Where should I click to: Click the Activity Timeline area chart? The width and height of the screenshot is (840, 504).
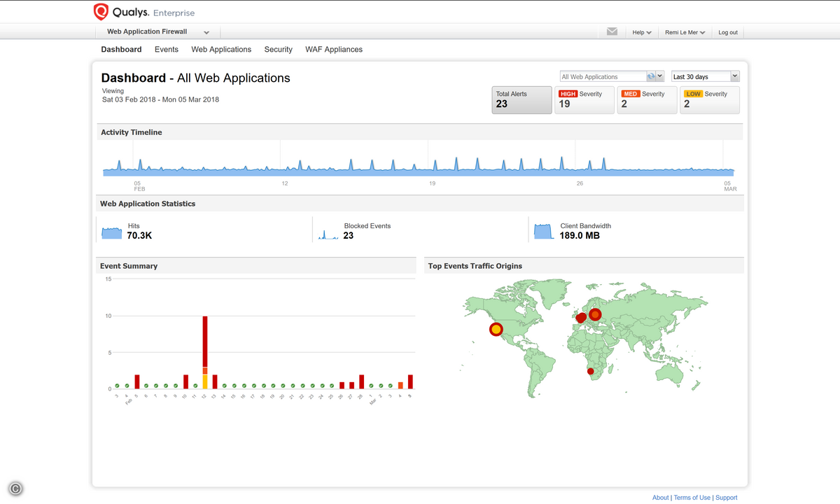point(419,167)
